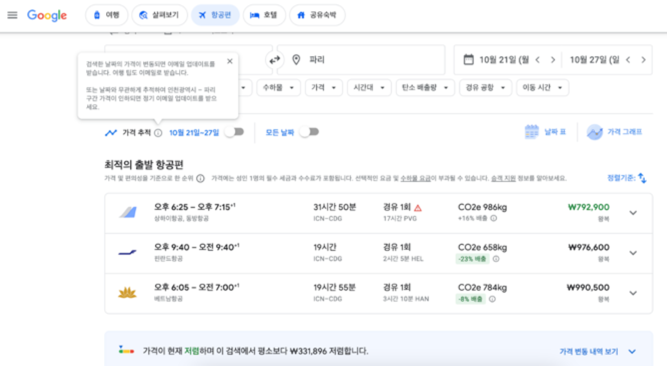This screenshot has height=366, width=667.
Task: Expand details of the ₩976,600 flight
Action: (x=633, y=253)
